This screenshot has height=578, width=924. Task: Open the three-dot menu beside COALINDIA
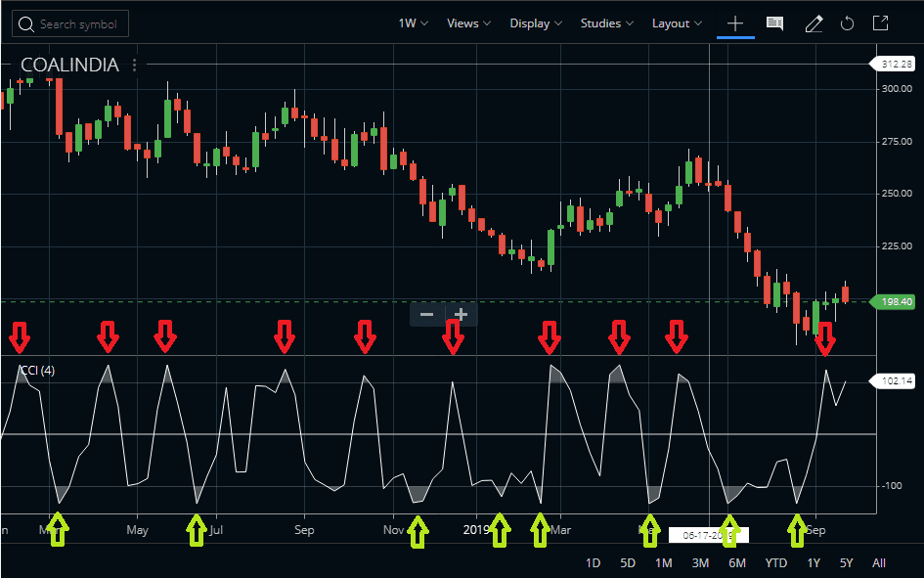pos(134,65)
